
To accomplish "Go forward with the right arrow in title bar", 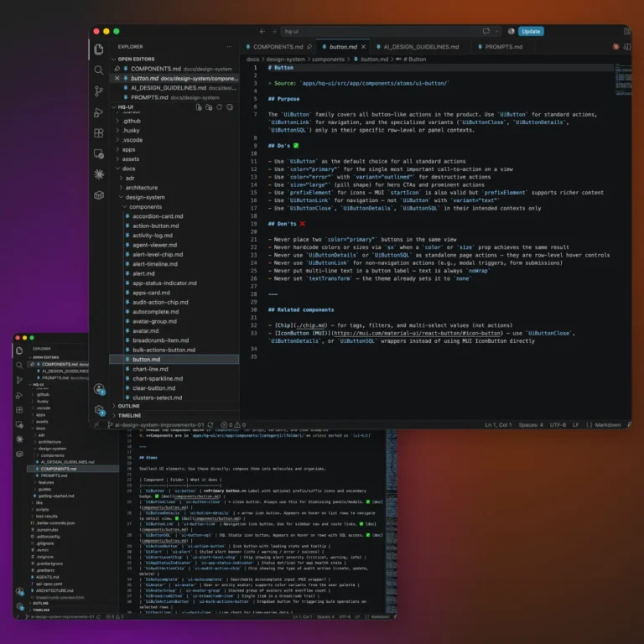I will tap(274, 31).
